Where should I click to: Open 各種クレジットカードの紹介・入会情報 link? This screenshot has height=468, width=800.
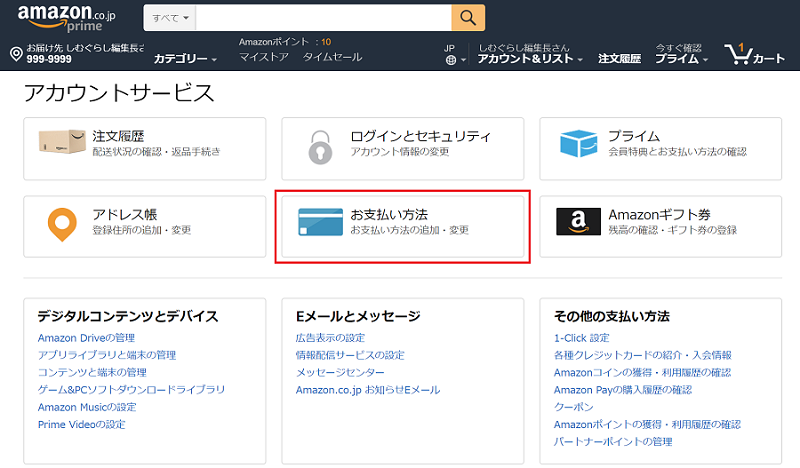643,355
